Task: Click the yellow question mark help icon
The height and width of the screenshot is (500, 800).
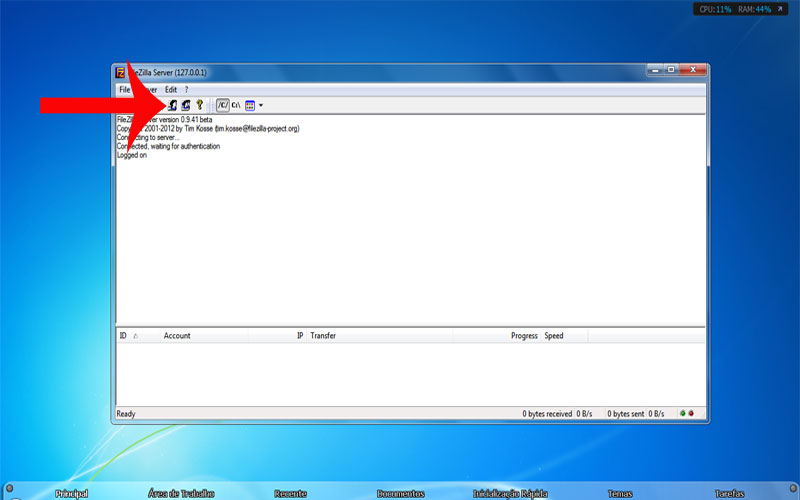Action: [x=199, y=105]
